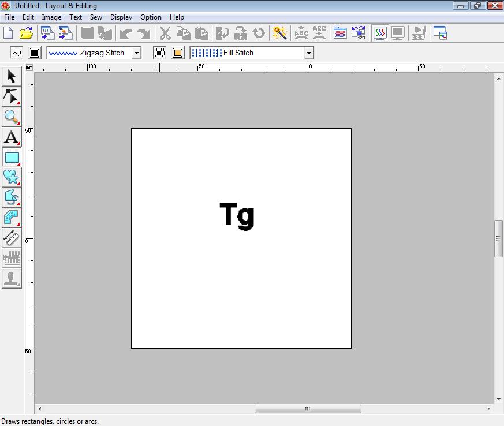
Task: Click the write to card icon
Action: [x=105, y=33]
